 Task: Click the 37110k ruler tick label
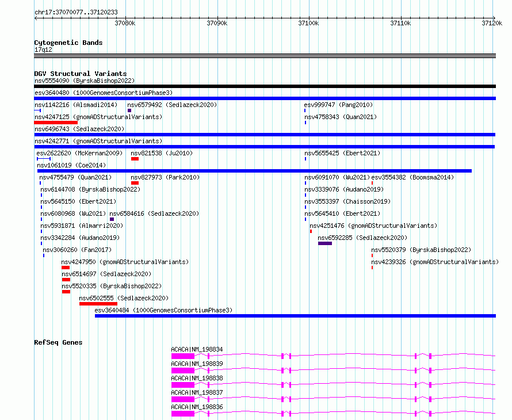coord(400,23)
